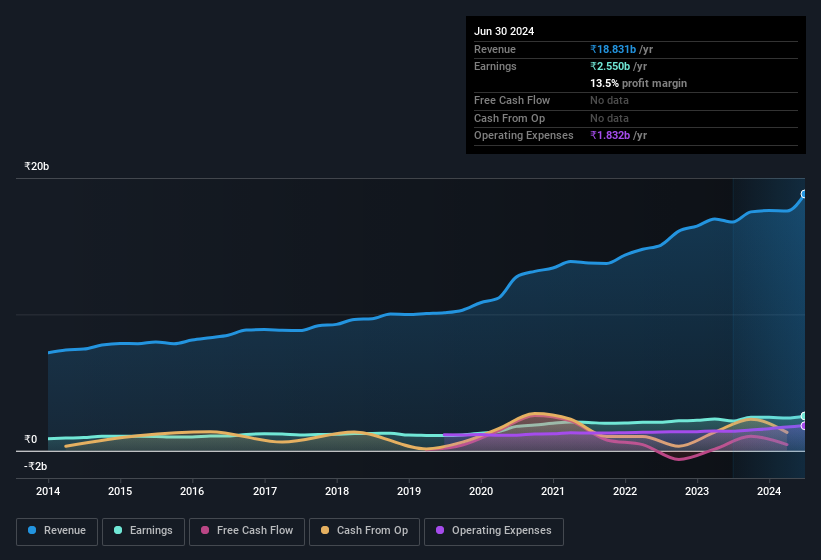This screenshot has height=560, width=821.
Task: Click the 2015 x-axis label
Action: pyautogui.click(x=120, y=491)
